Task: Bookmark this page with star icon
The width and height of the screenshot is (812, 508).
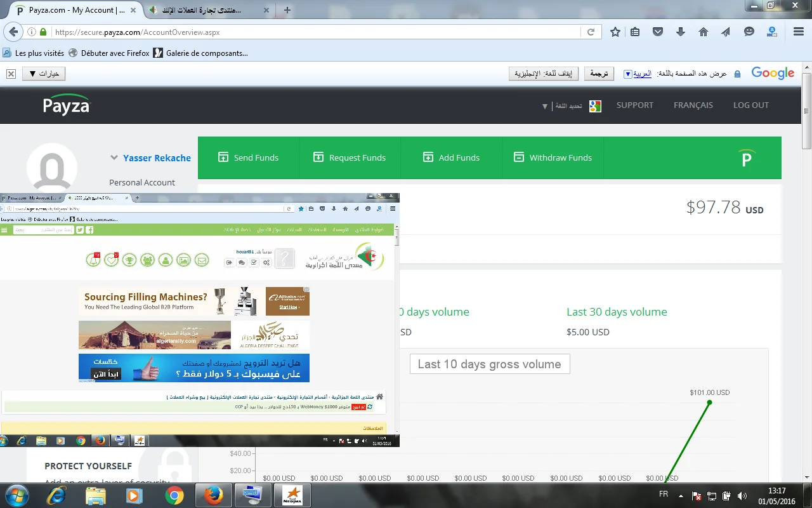Action: [x=615, y=32]
